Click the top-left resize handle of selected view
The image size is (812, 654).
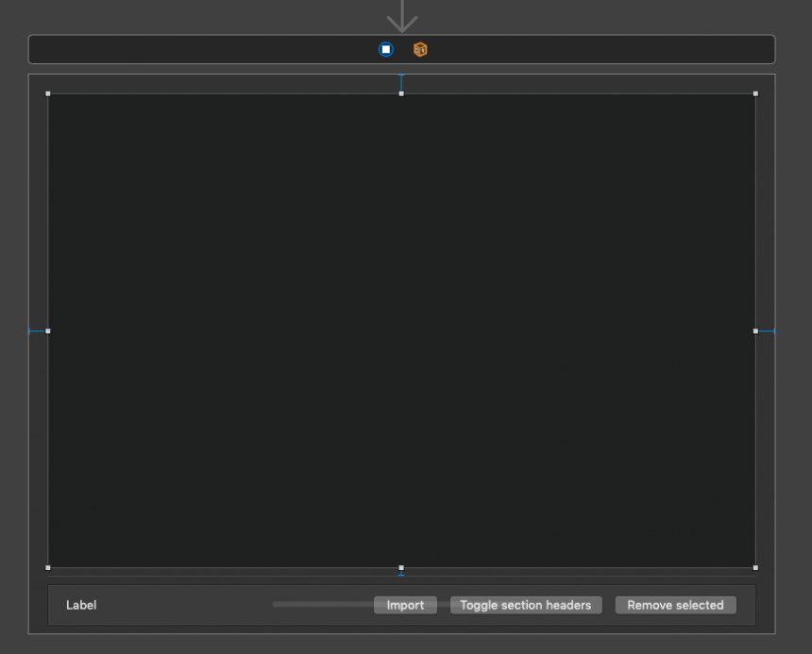coord(48,93)
